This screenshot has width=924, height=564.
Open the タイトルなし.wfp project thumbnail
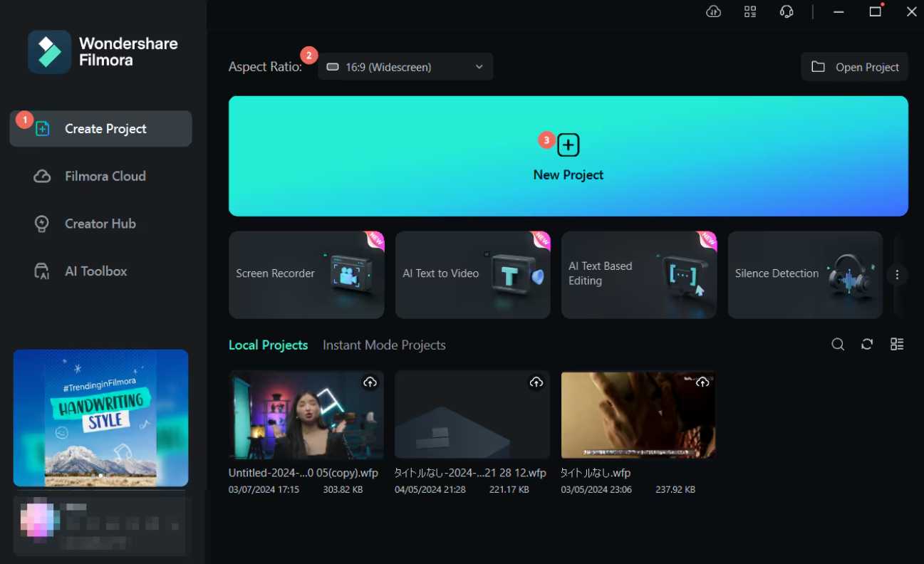(x=638, y=414)
